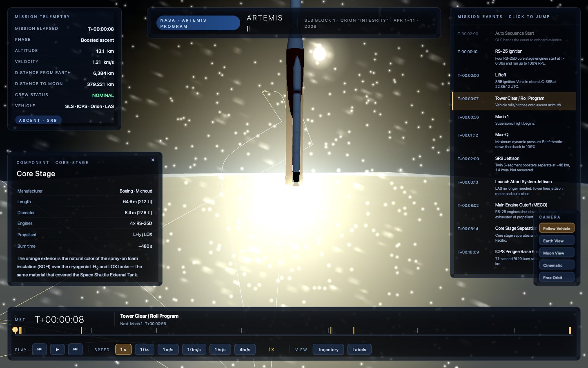The width and height of the screenshot is (588, 368).
Task: Select the 4 hr/s speed option
Action: pos(245,350)
